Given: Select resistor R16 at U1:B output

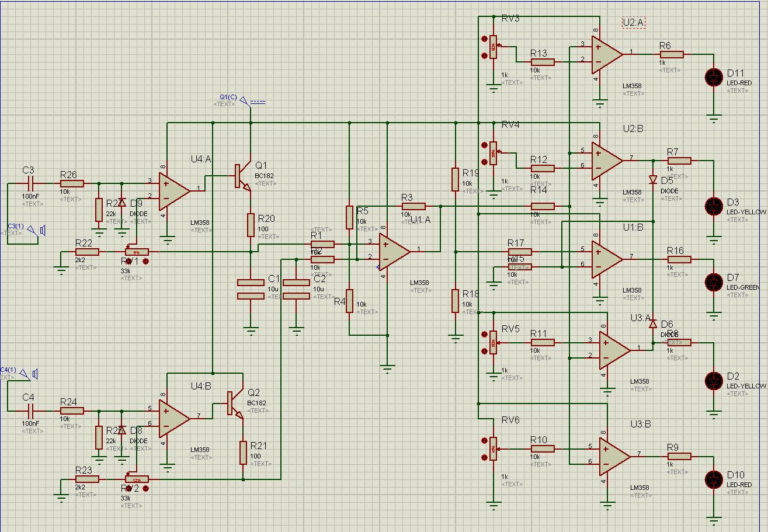Looking at the screenshot, I should coord(679,259).
